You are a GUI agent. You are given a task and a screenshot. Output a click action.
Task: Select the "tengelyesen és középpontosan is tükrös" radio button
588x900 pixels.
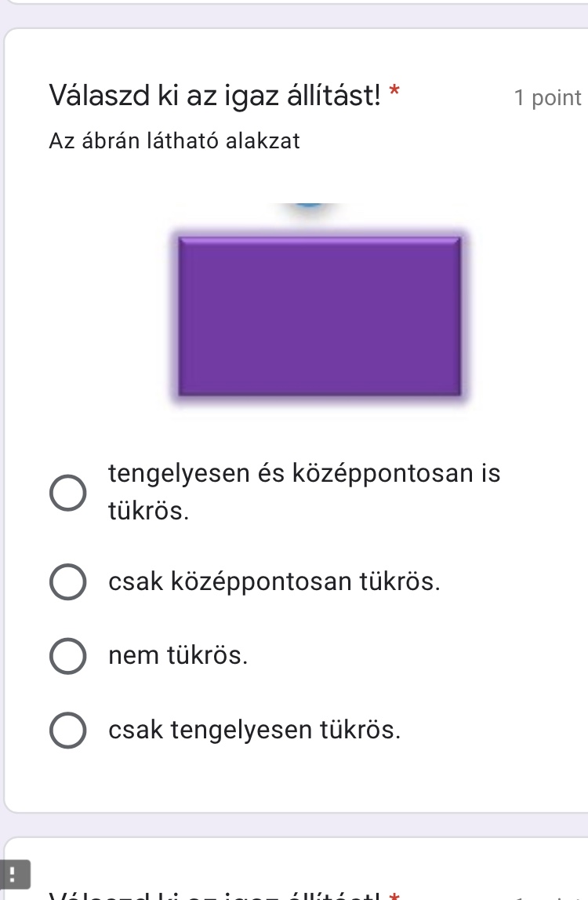pyautogui.click(x=68, y=493)
